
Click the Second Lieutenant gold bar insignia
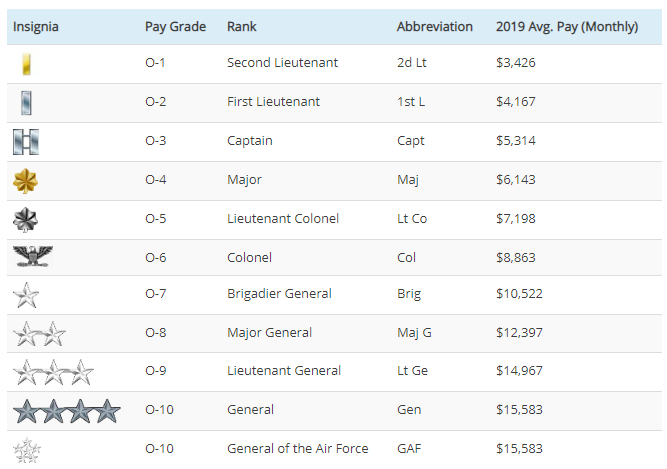click(x=25, y=64)
